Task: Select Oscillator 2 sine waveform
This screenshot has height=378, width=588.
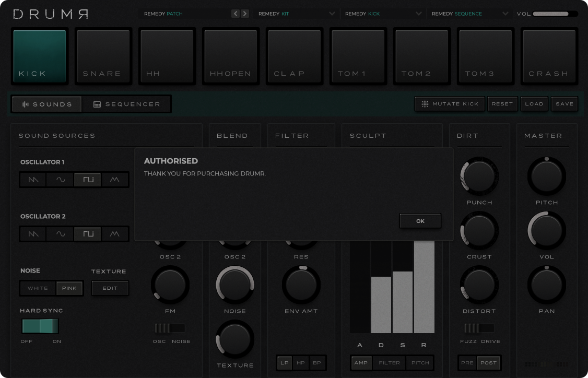Action: [61, 234]
